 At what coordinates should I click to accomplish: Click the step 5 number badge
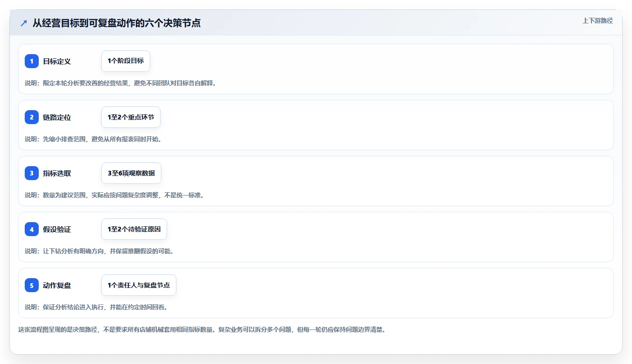pos(32,285)
